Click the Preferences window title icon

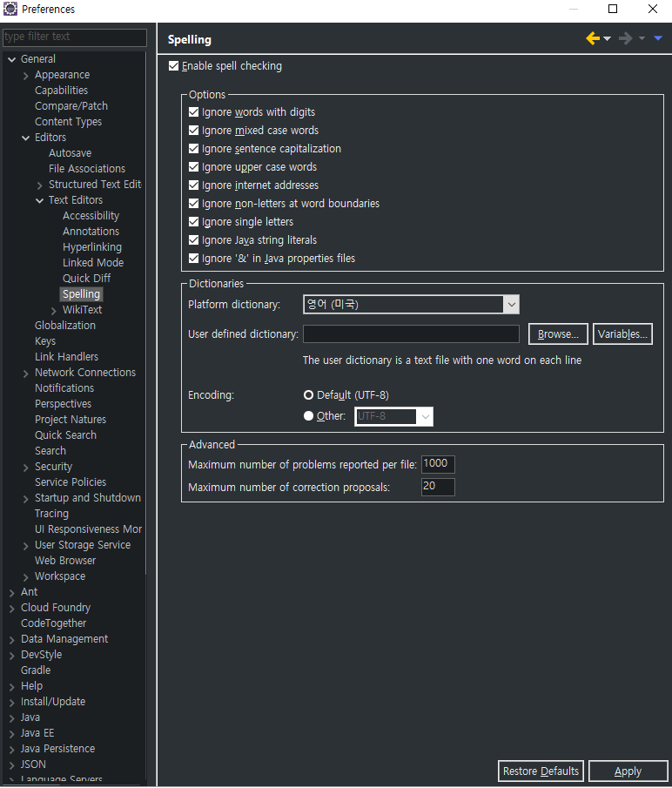pyautogui.click(x=10, y=9)
